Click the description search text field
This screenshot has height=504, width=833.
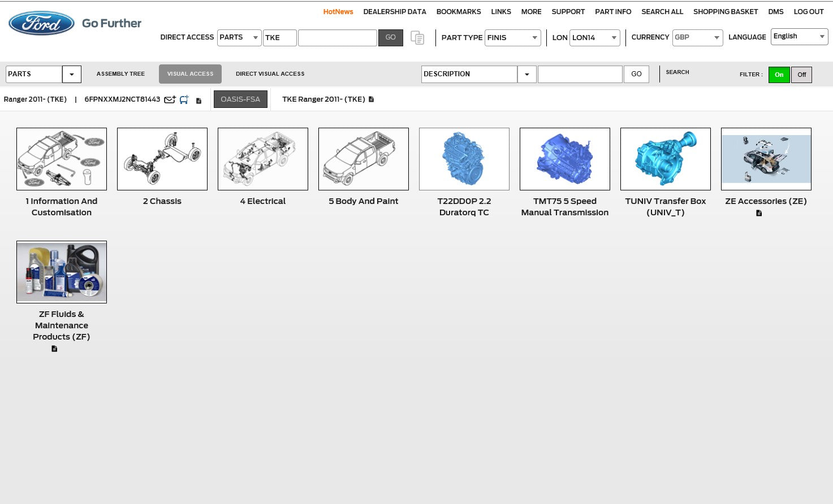click(580, 74)
